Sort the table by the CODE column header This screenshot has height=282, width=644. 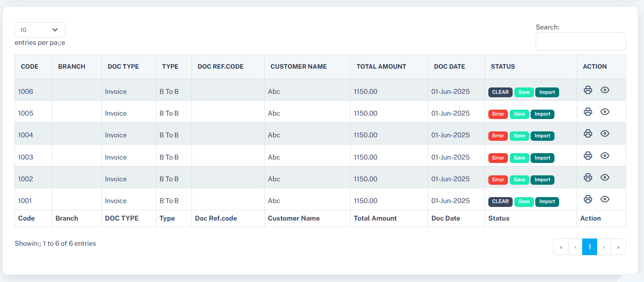(x=30, y=67)
